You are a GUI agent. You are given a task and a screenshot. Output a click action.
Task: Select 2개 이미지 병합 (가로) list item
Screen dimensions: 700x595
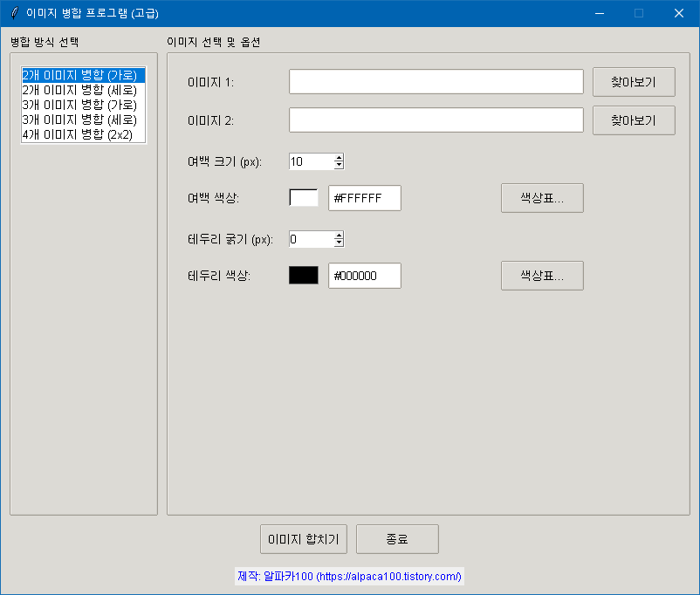click(84, 75)
